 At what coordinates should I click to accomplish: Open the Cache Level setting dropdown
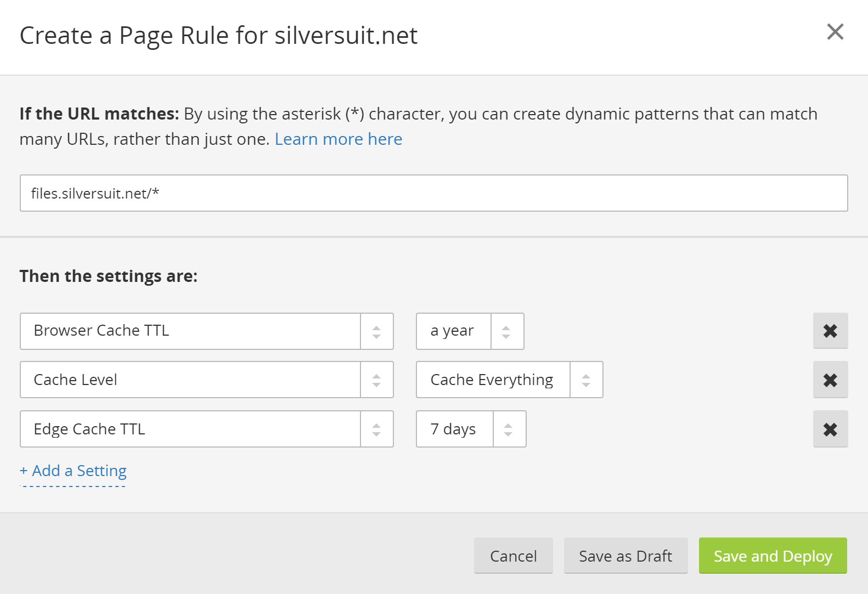[x=190, y=380]
